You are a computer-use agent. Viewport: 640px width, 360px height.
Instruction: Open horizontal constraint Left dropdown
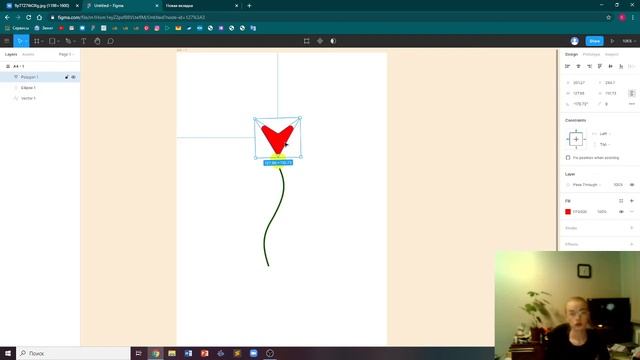tap(604, 134)
